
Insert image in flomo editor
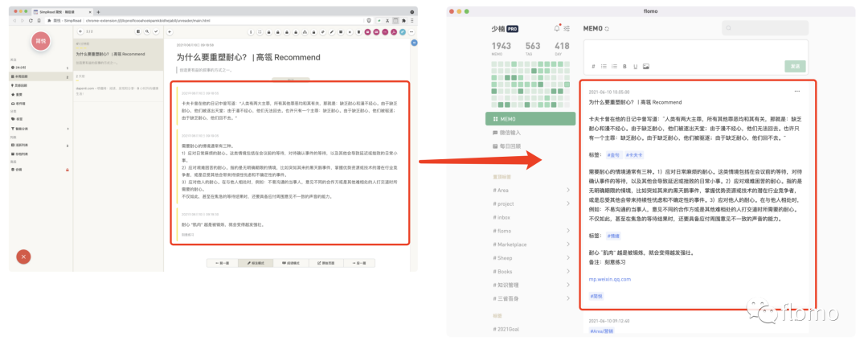[646, 67]
